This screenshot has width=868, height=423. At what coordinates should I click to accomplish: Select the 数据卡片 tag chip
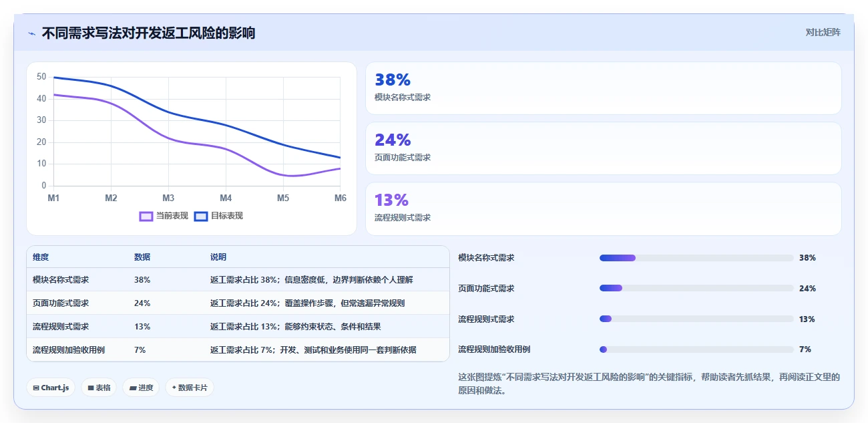pos(190,388)
